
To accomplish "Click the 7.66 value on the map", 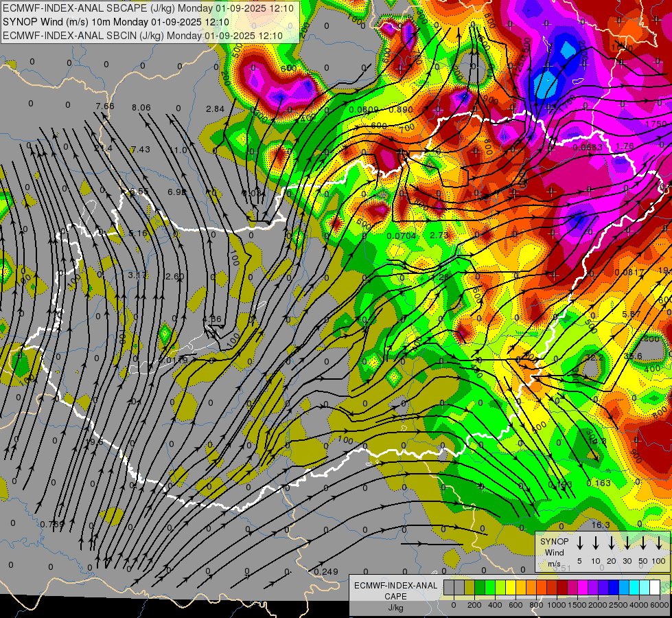I will pos(105,106).
